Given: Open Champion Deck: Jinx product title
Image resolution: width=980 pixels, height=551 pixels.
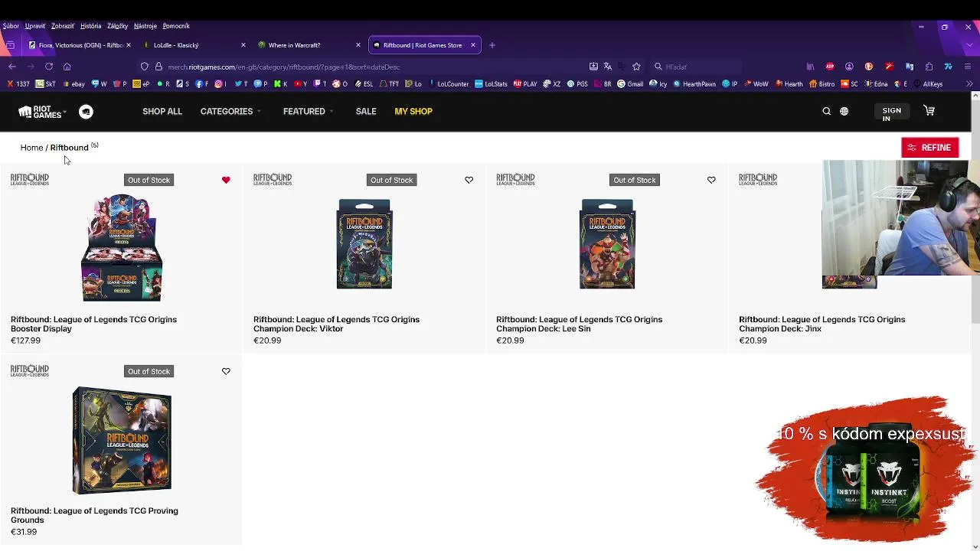Looking at the screenshot, I should pos(822,324).
